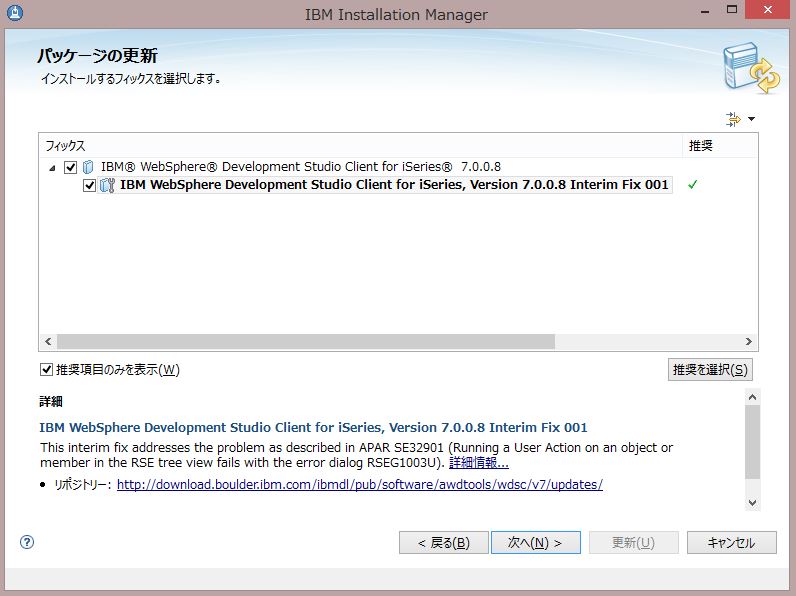
Task: Maximize the Installation Manager window
Action: pos(732,10)
